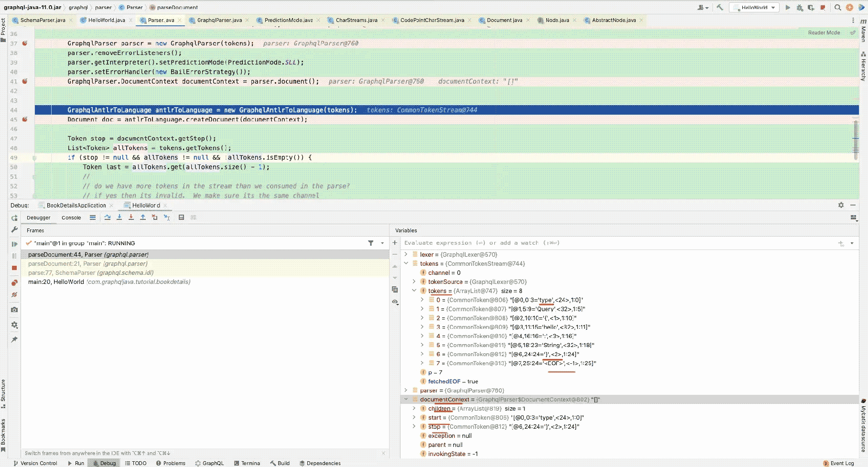Click Run to Cursor icon
The width and height of the screenshot is (868, 467).
(x=167, y=217)
